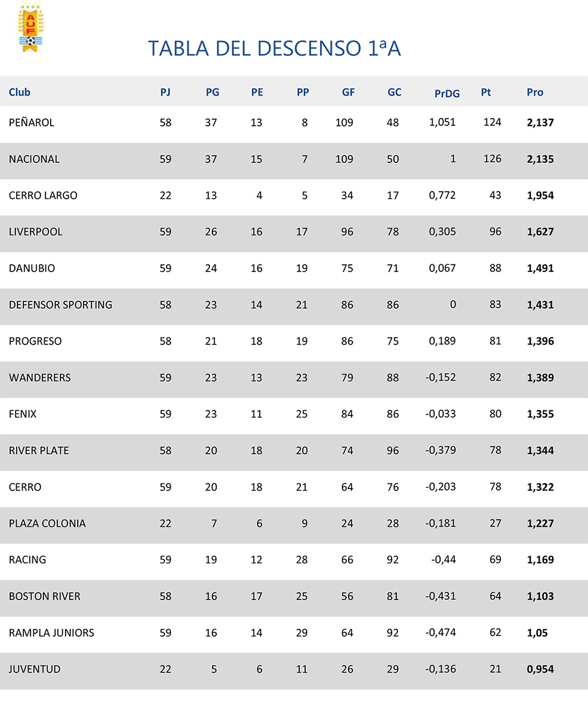This screenshot has width=588, height=716.
Task: Select the Pt column header
Action: (x=486, y=92)
